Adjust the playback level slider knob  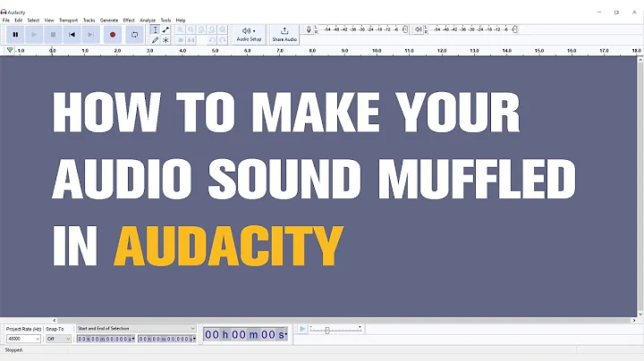[x=514, y=29]
